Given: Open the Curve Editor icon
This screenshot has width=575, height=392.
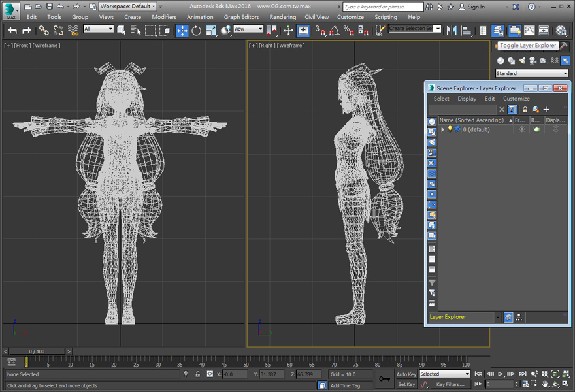Looking at the screenshot, I should click(x=529, y=31).
